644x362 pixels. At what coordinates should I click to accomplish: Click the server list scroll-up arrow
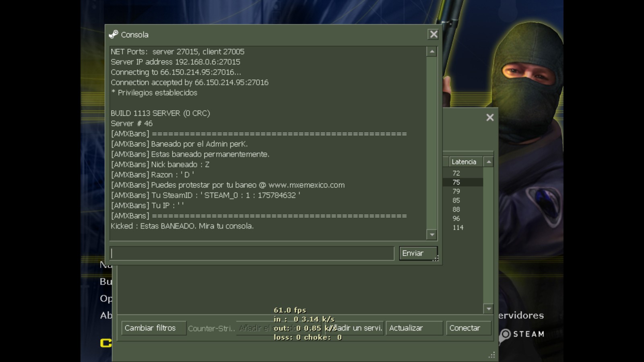pos(489,162)
